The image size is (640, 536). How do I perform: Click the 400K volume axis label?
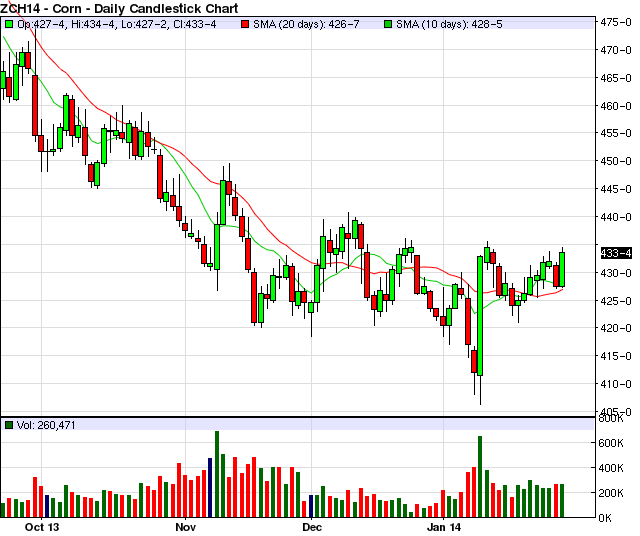click(611, 468)
